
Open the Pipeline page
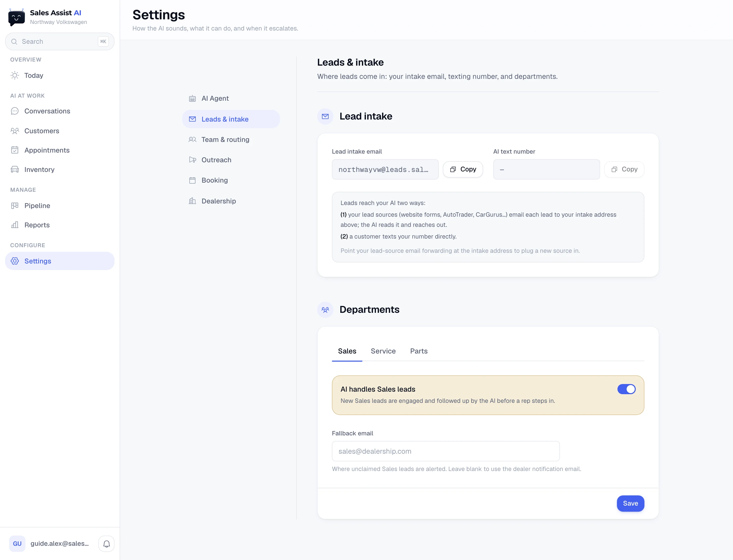(60, 206)
